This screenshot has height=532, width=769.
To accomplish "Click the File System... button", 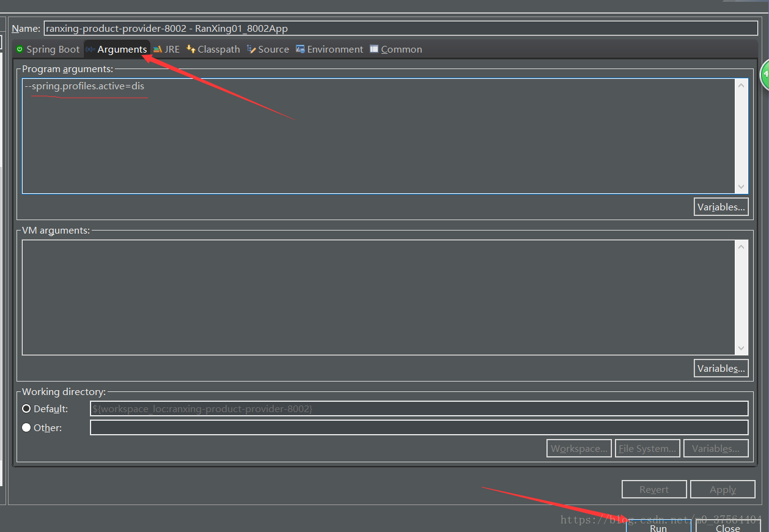I will pyautogui.click(x=647, y=448).
